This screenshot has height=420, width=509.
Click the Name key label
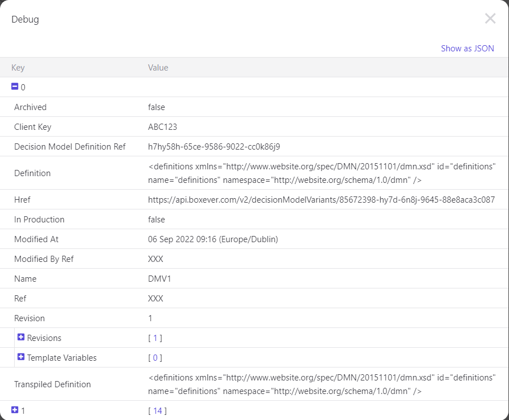(x=25, y=279)
